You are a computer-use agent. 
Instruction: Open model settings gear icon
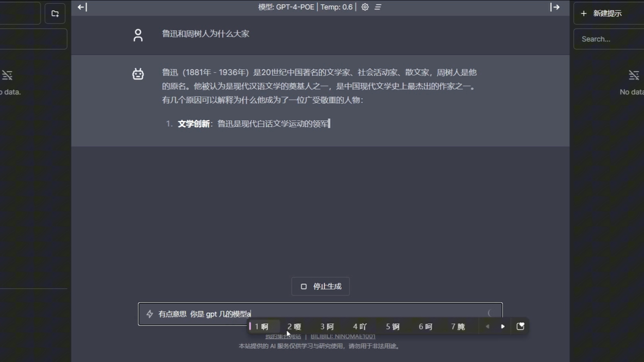click(x=365, y=7)
